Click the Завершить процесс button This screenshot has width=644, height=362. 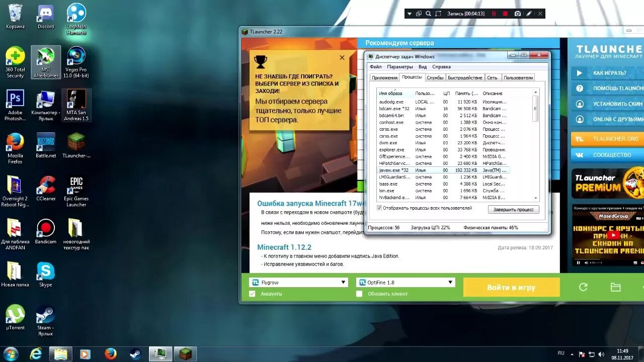[x=513, y=209]
